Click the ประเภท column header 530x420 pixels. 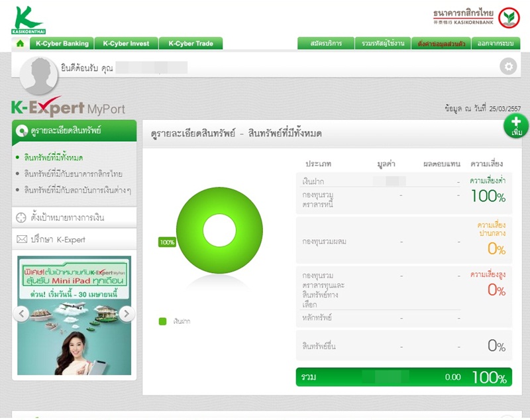coord(319,164)
